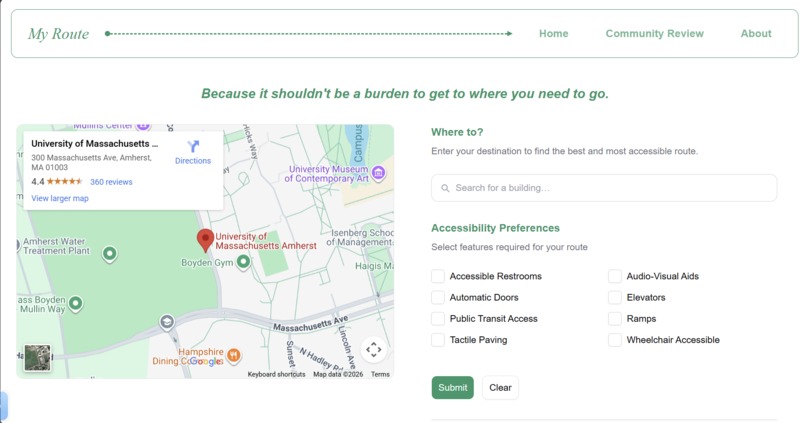Viewport: 806px width, 423px height.
Task: Click the My Route logo
Action: click(58, 34)
